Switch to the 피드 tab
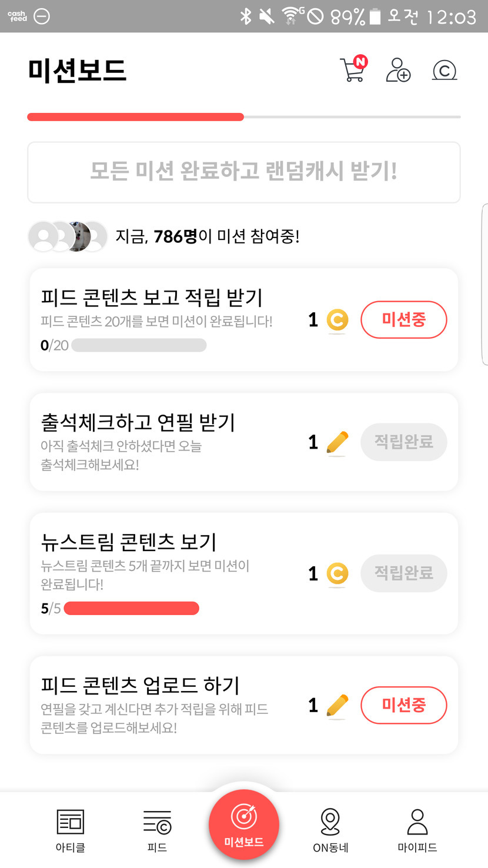488x868 pixels. [157, 829]
